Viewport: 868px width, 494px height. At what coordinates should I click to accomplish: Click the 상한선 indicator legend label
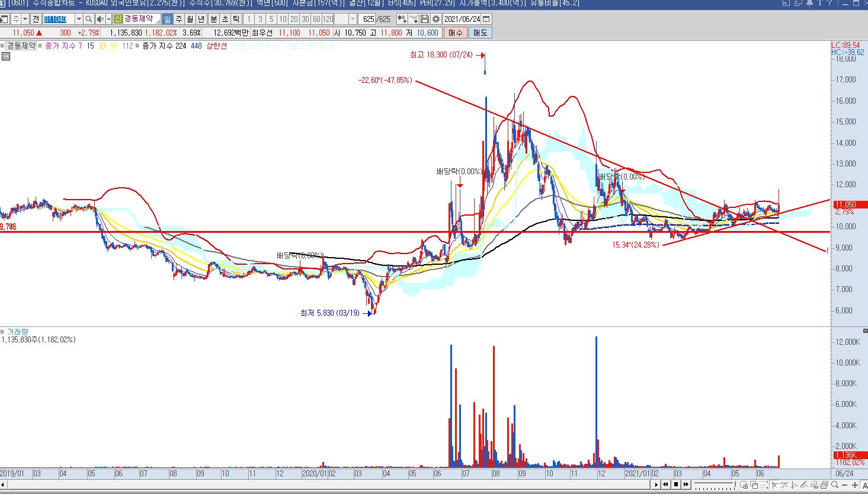pyautogui.click(x=216, y=46)
